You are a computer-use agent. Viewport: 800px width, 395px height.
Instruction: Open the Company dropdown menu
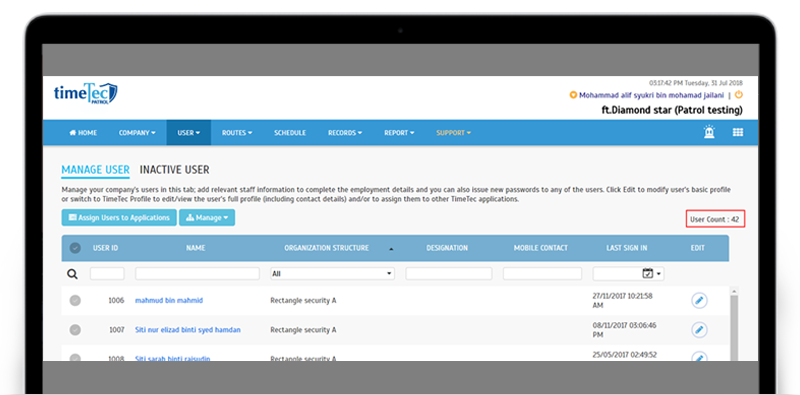[137, 133]
